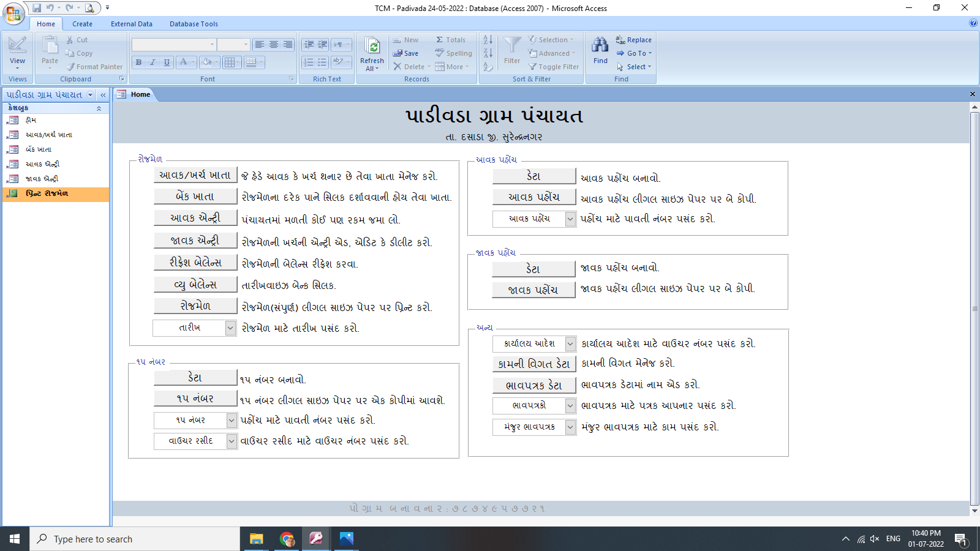Click the Totals sigma icon

[x=439, y=39]
